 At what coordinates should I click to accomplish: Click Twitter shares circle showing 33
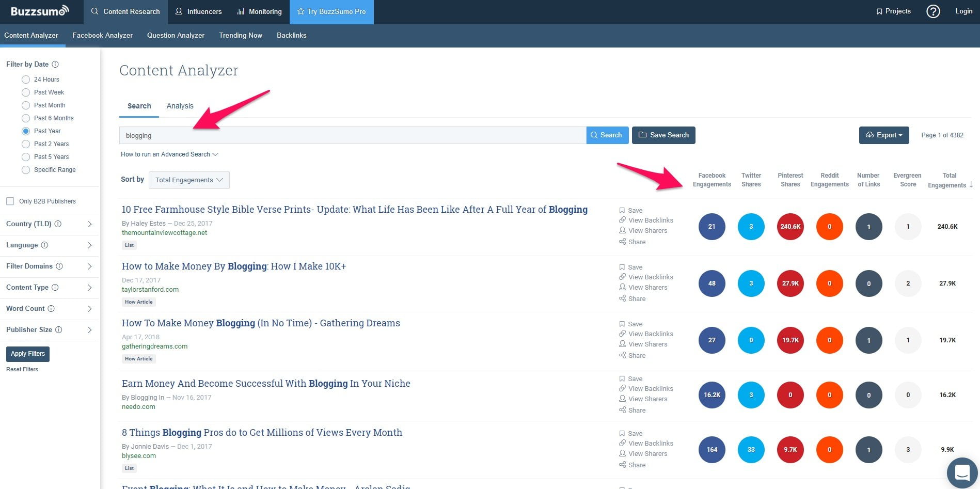tap(751, 449)
